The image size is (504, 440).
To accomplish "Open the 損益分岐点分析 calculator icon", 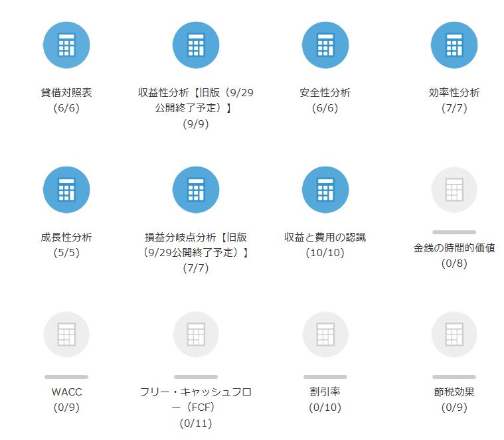I will pyautogui.click(x=196, y=190).
